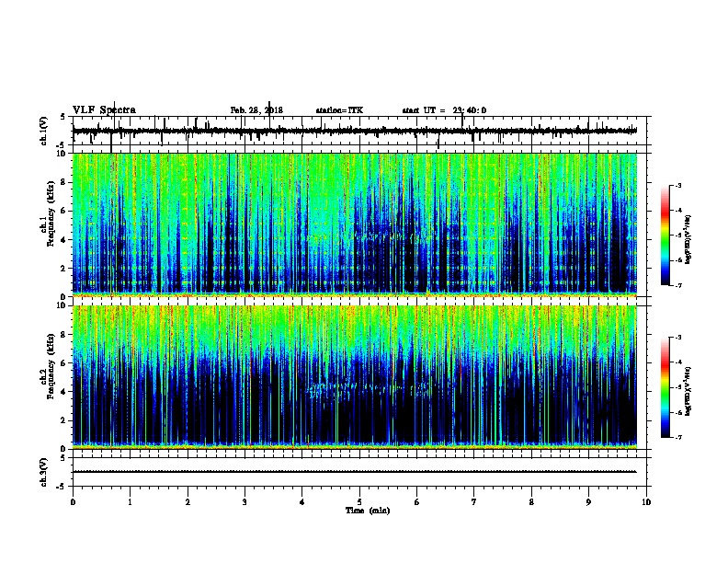Click the "station=ITK" header label
Viewport: 728px width, 563px height.
339,110
